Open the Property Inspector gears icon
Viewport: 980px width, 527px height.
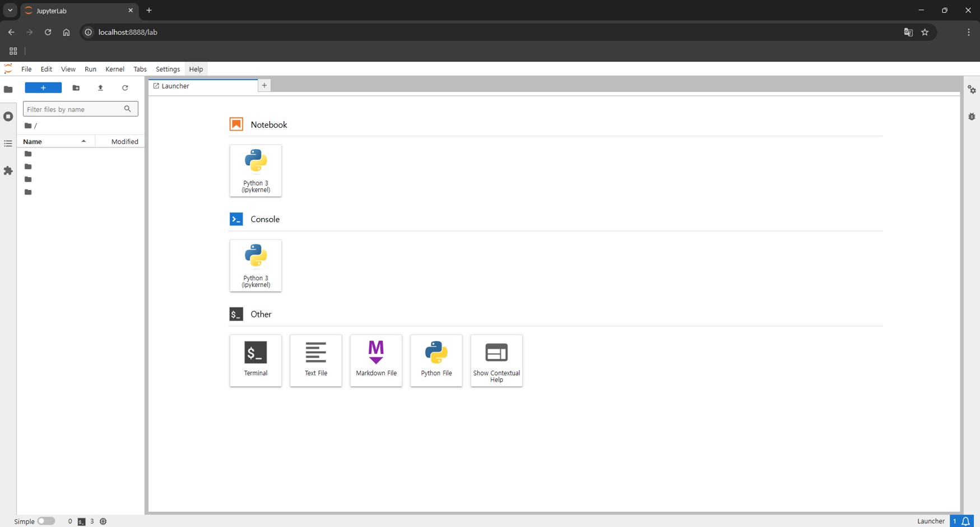pos(972,90)
